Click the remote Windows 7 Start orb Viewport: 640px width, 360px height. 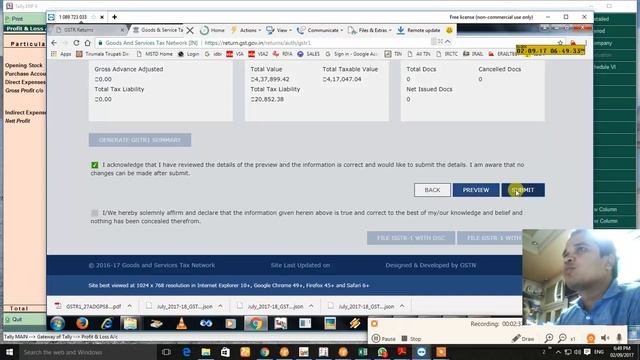click(58, 324)
